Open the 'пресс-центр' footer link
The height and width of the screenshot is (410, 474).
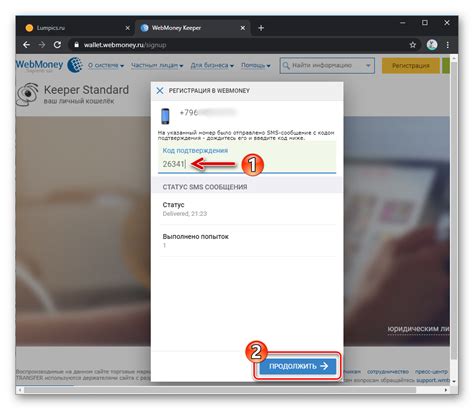(431, 371)
